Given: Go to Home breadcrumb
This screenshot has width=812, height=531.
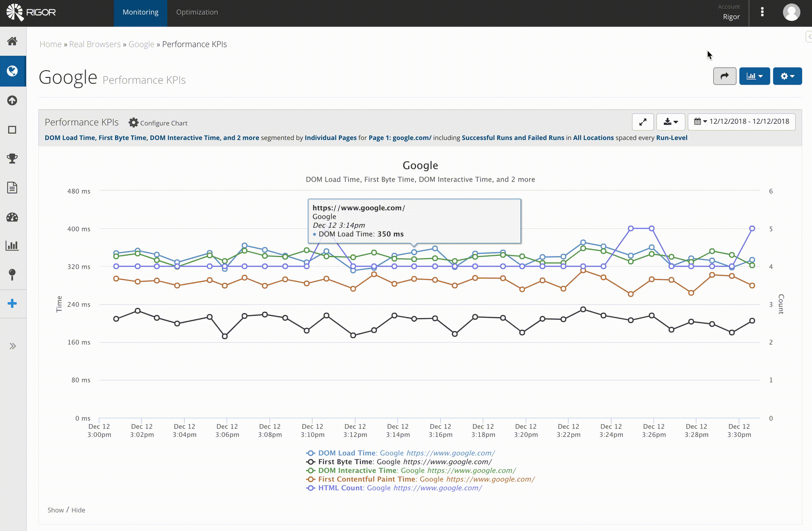Looking at the screenshot, I should coord(50,44).
